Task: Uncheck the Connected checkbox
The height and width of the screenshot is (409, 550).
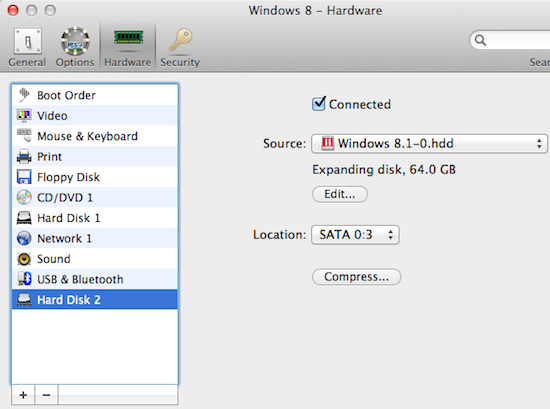Action: click(x=319, y=104)
